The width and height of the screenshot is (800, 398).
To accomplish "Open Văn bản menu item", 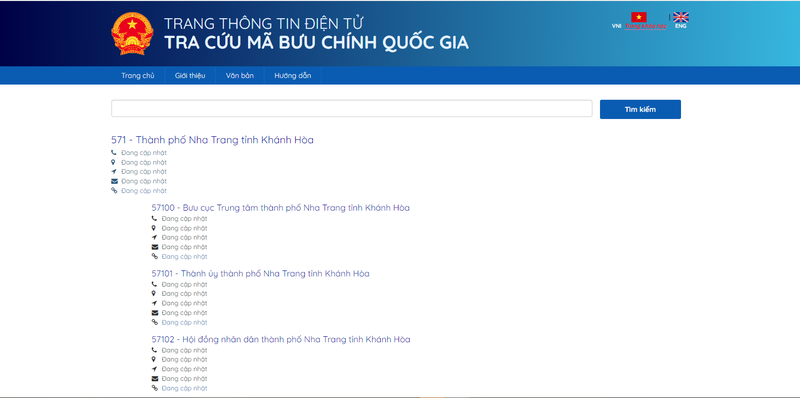I will tap(240, 76).
